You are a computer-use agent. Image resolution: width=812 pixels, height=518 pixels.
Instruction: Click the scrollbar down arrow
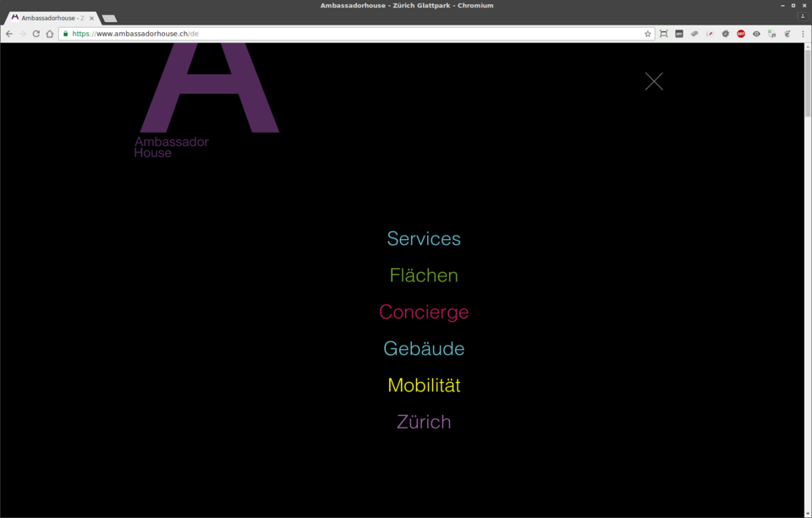808,513
